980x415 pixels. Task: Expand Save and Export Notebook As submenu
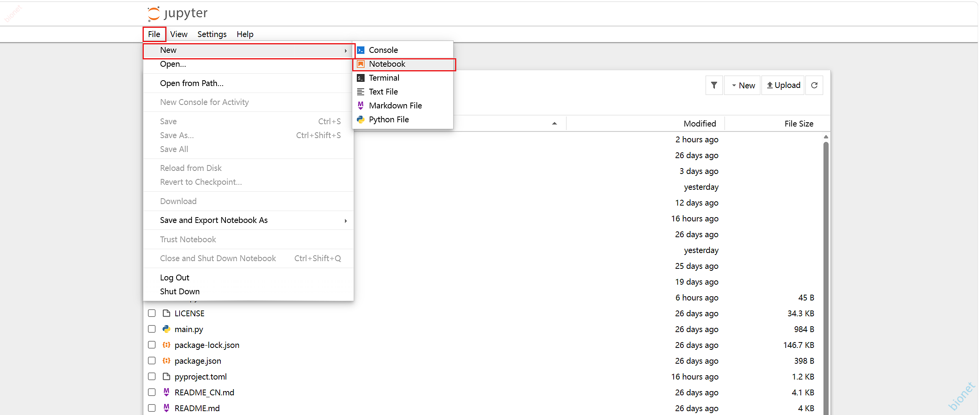pos(249,220)
